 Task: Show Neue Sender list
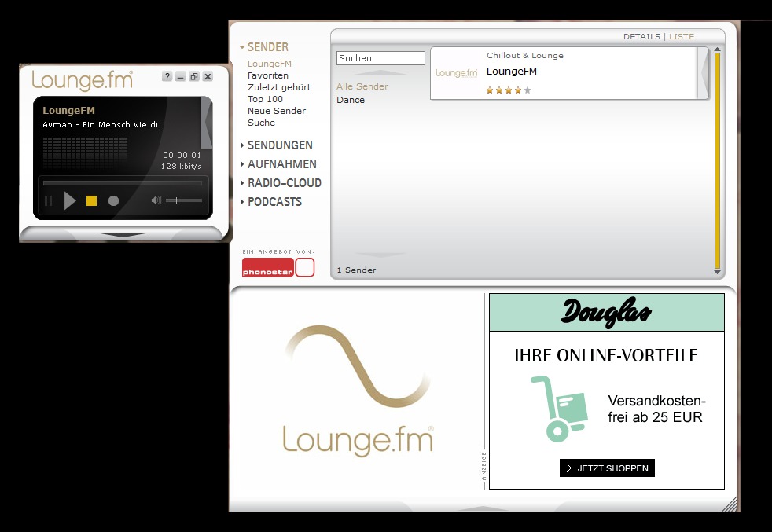pyautogui.click(x=276, y=111)
